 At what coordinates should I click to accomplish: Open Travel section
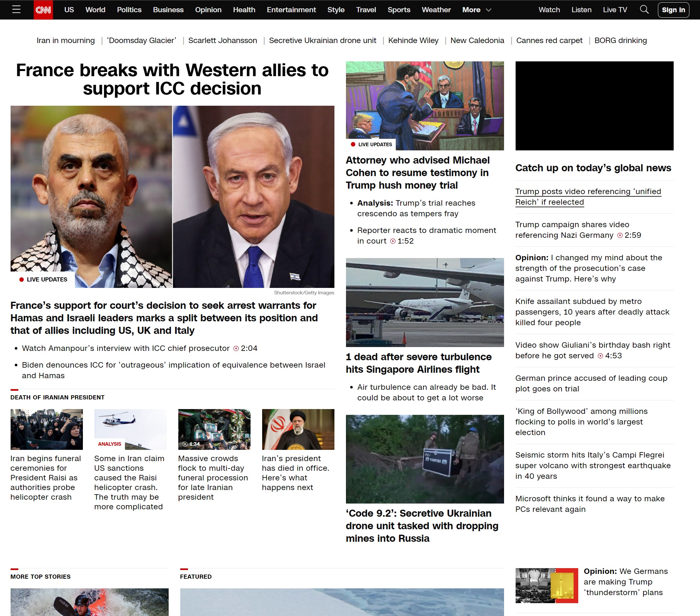[x=366, y=10]
